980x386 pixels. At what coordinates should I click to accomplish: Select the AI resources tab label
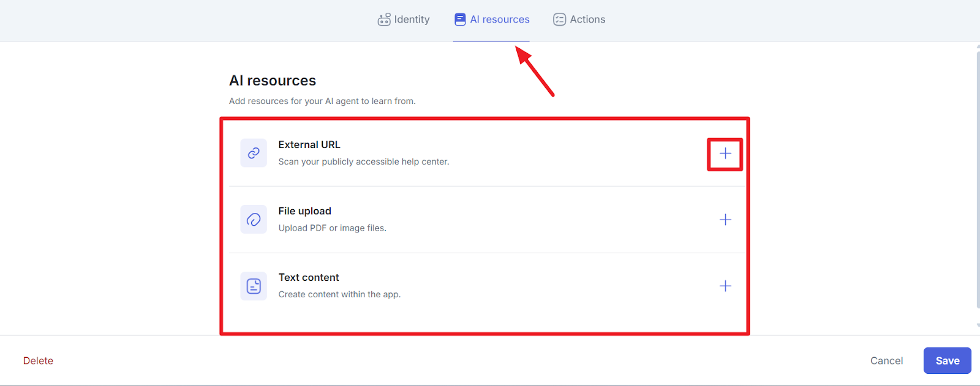tap(499, 20)
